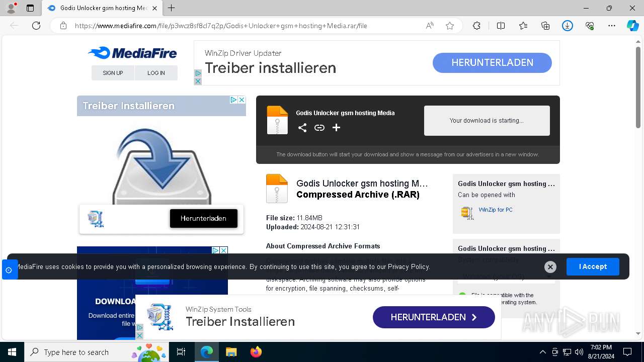Open the cookie settings badge icon
Viewport: 644px width, 362px height.
pos(10,270)
